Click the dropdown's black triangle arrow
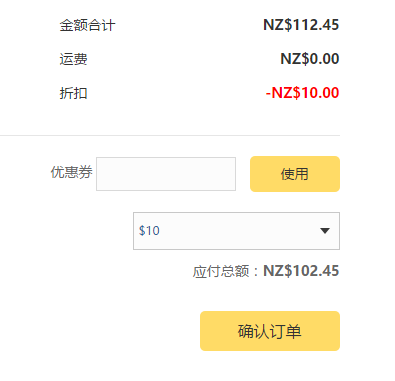Screen dimensions: 395x381 (x=325, y=231)
